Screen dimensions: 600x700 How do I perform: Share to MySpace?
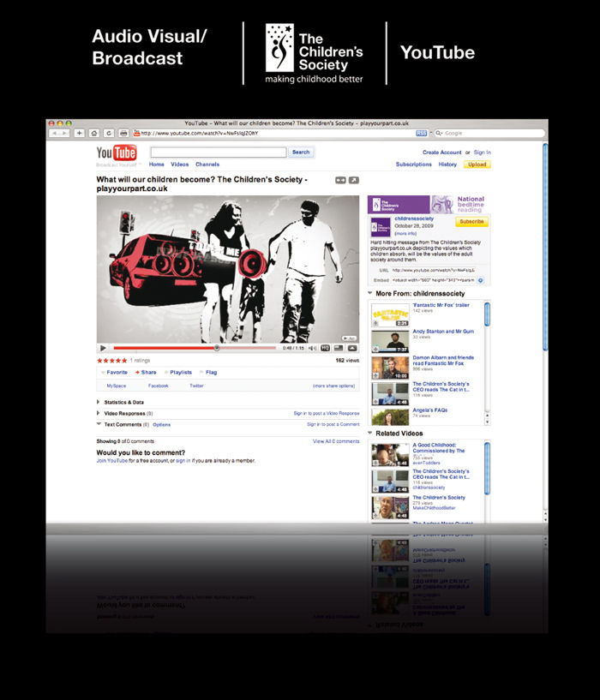click(117, 386)
